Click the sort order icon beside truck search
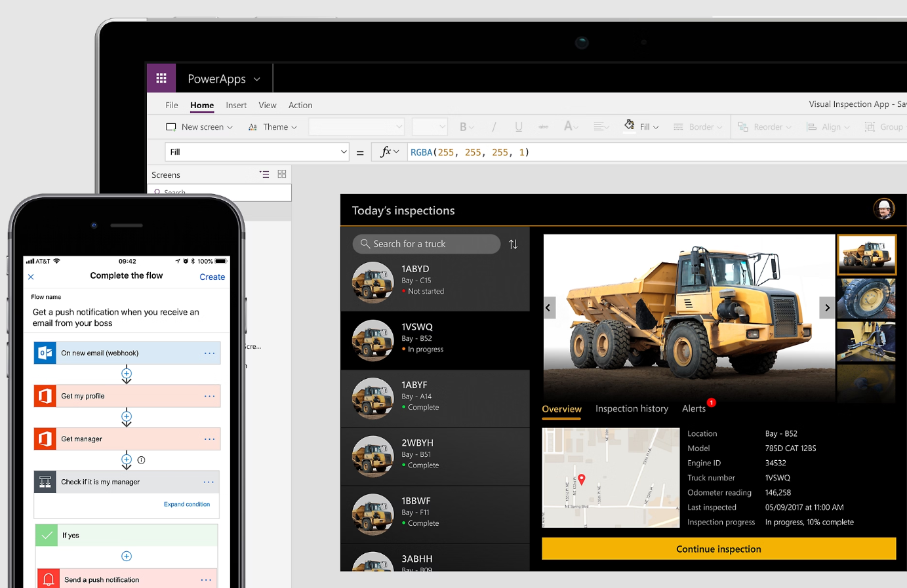This screenshot has height=588, width=907. 514,245
